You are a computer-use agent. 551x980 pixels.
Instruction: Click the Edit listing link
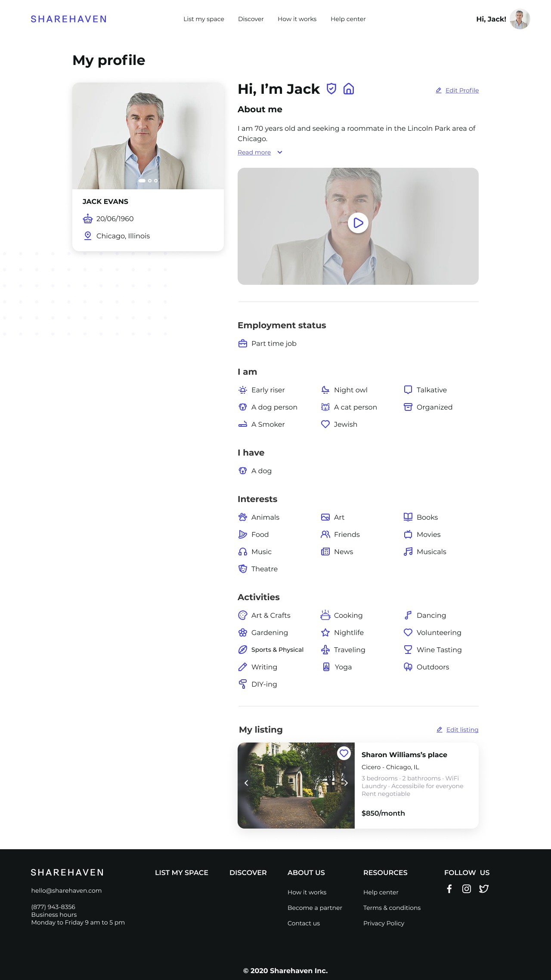(458, 730)
